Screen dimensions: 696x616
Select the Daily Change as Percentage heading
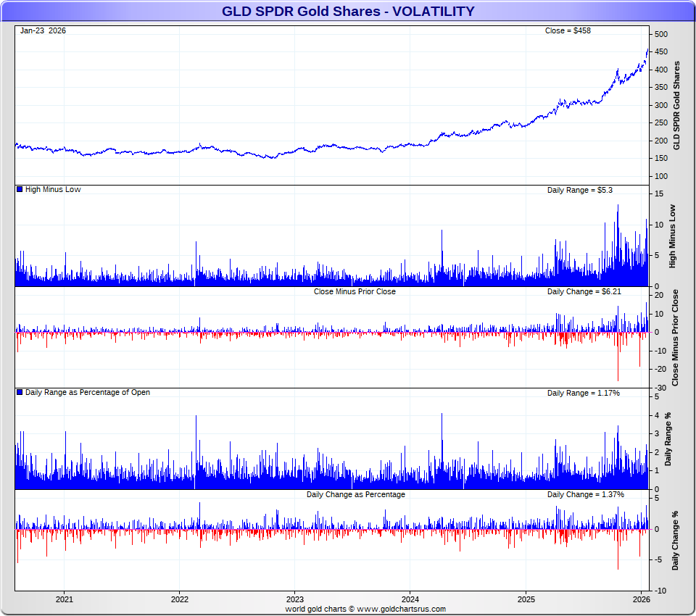tap(355, 494)
